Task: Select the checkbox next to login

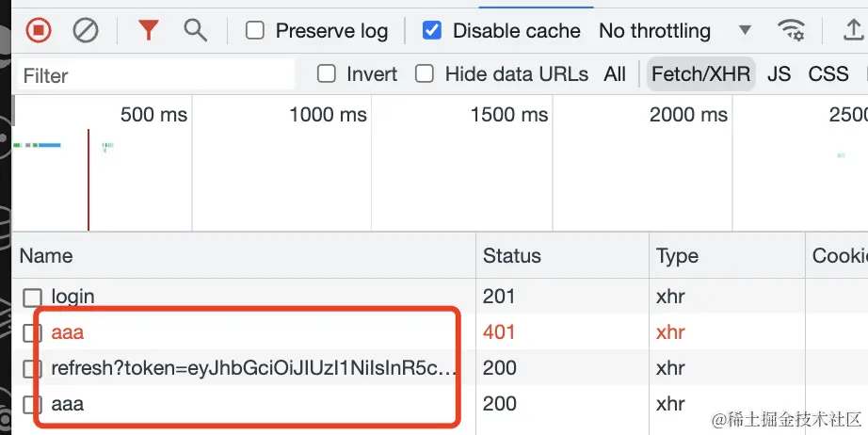Action: click(32, 298)
